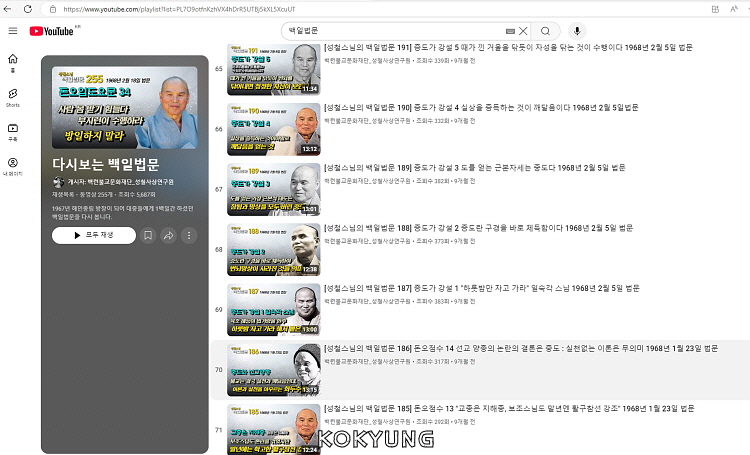
Task: Open the on-screen keyboard icon in search
Action: coord(510,31)
